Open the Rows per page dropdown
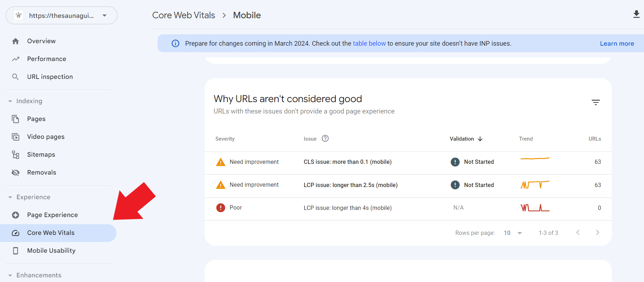This screenshot has width=644, height=282. tap(513, 233)
